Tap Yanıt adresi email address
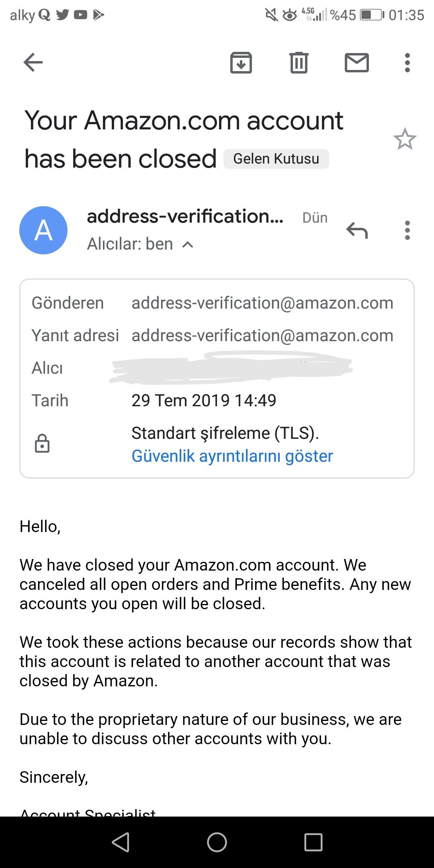This screenshot has width=434, height=868. [x=262, y=336]
